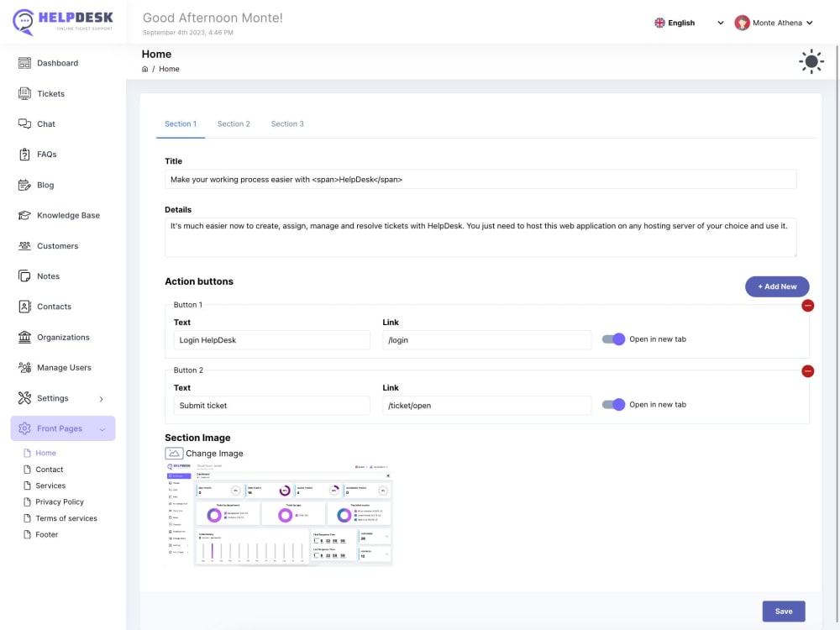Viewport: 840px width, 630px height.
Task: Switch to the Section 3 tab
Action: point(287,124)
